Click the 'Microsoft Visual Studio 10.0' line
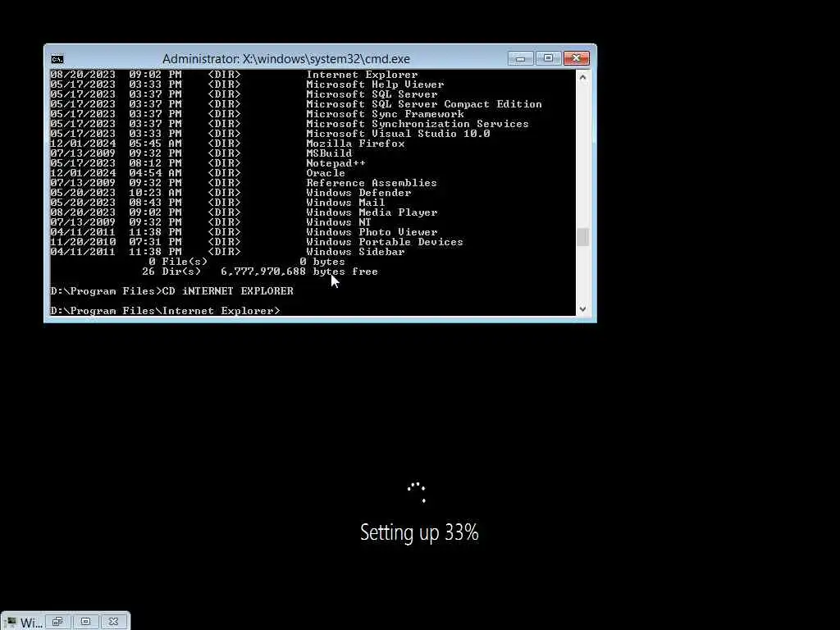 point(270,134)
